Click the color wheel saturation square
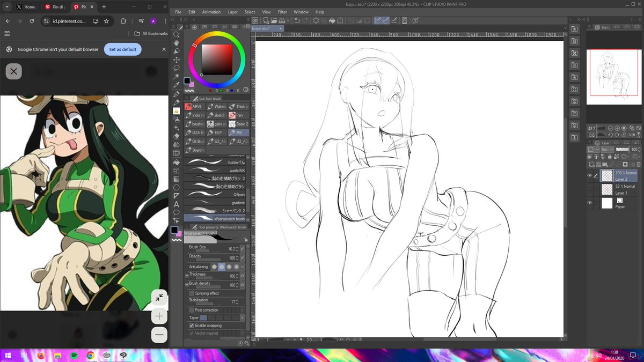 click(217, 60)
